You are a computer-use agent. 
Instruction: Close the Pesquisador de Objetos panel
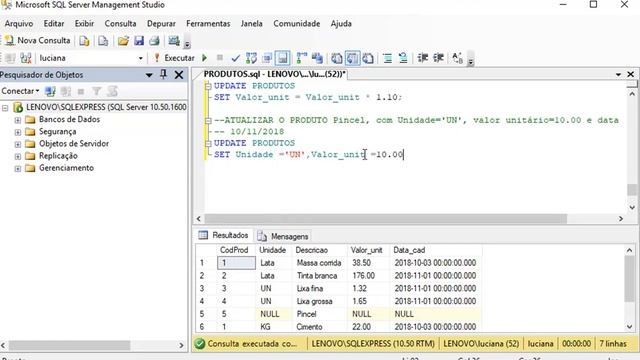pyautogui.click(x=179, y=75)
